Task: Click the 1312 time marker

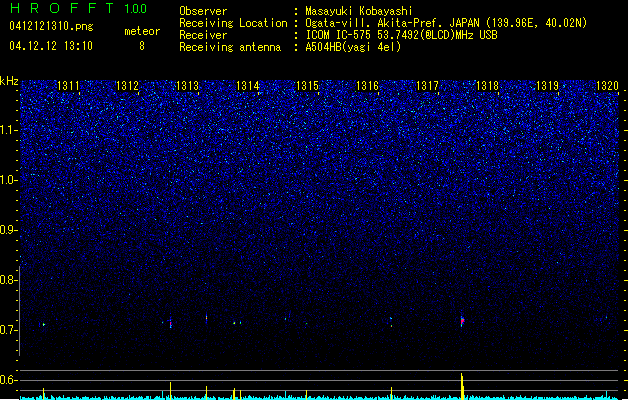Action: [127, 86]
